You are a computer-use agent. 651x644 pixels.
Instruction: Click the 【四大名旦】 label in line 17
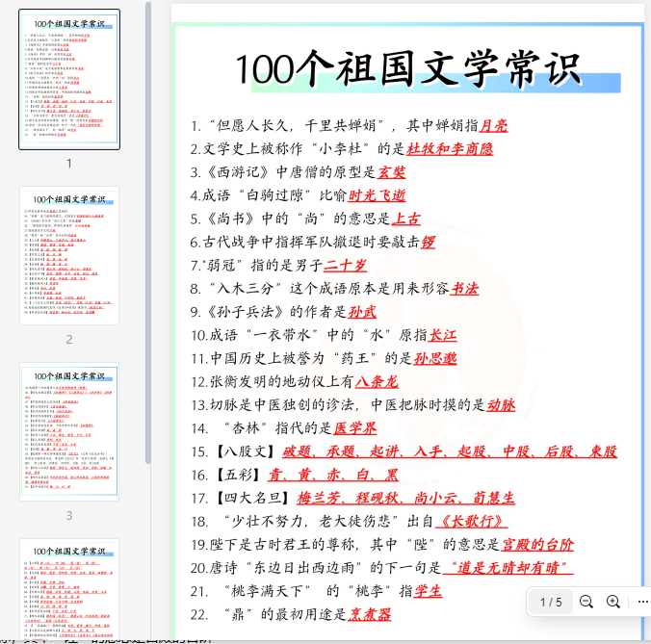click(x=253, y=498)
